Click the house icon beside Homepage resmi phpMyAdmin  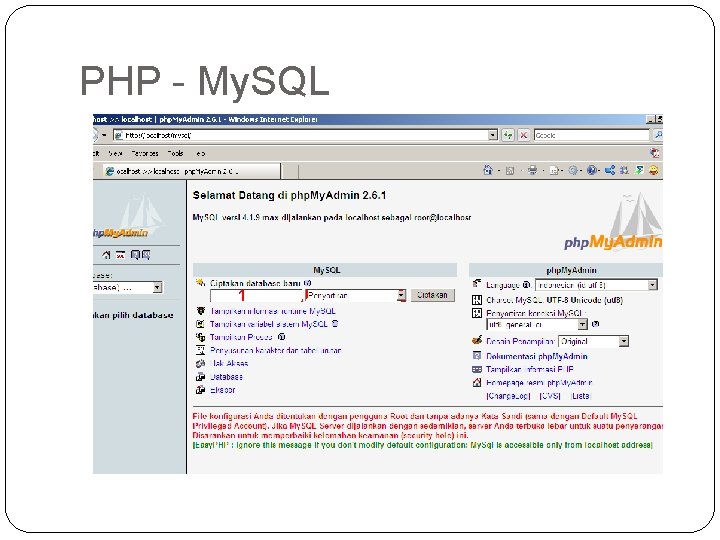tap(477, 382)
